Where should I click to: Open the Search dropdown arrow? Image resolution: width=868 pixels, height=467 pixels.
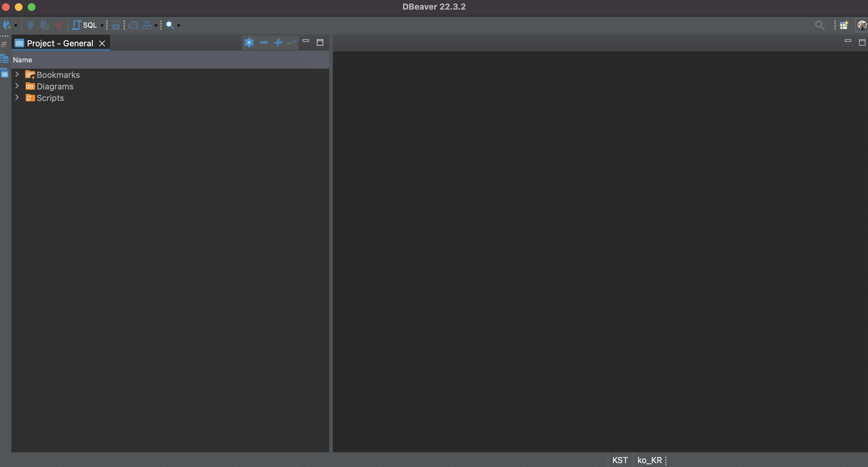pyautogui.click(x=179, y=26)
